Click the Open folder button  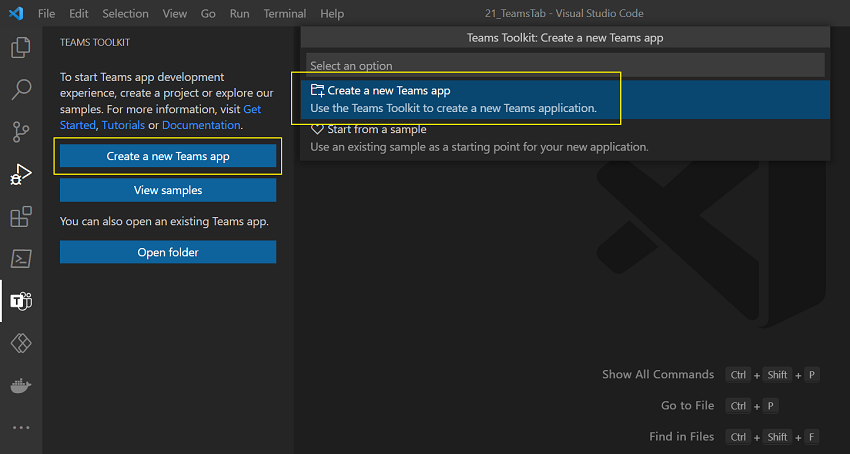168,252
